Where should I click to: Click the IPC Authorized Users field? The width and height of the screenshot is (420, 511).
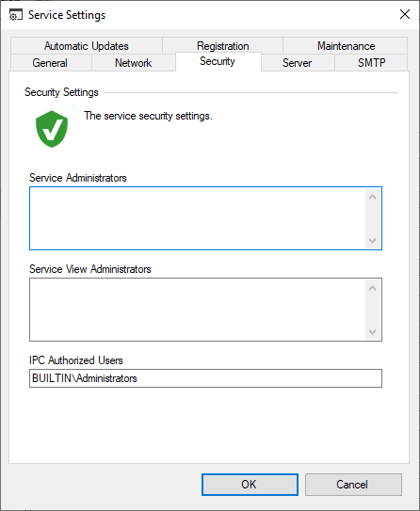(x=205, y=378)
